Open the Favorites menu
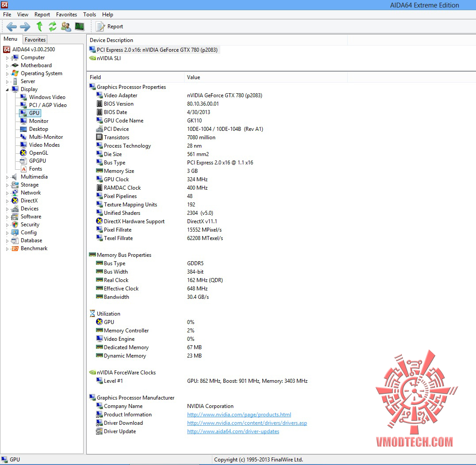The height and width of the screenshot is (465, 476). [66, 15]
